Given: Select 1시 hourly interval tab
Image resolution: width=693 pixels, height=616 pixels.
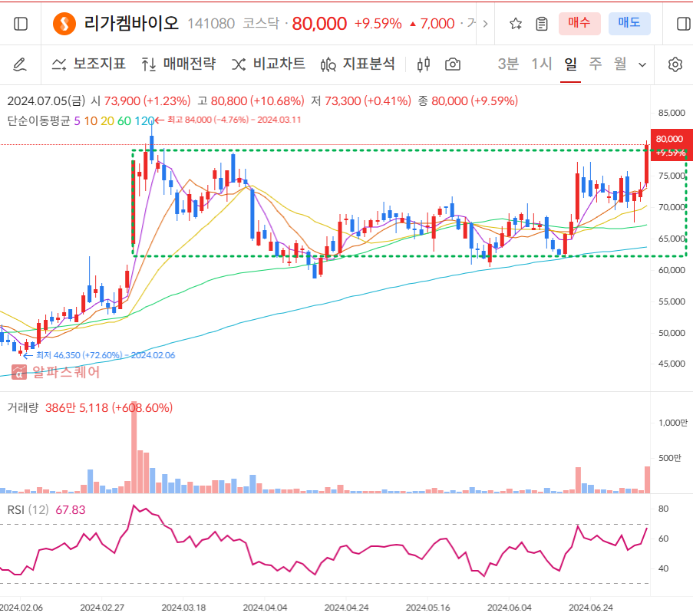Looking at the screenshot, I should click(541, 64).
